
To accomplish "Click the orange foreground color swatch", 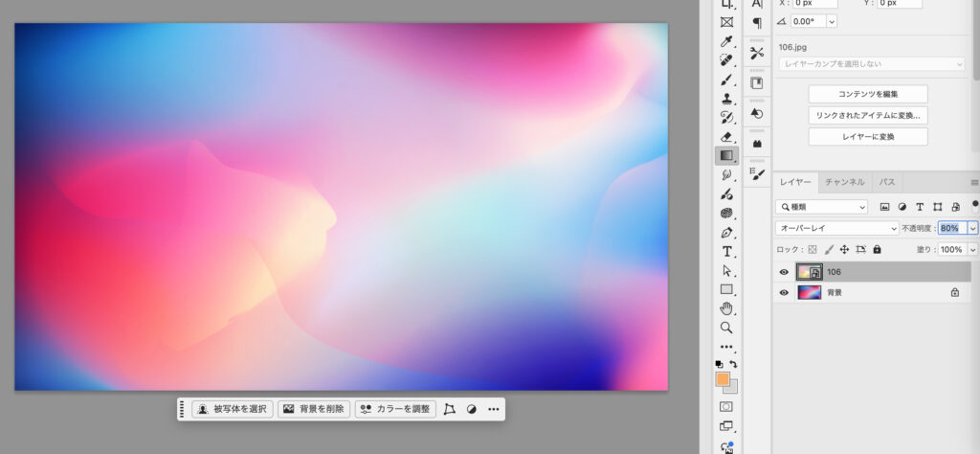I will pos(723,379).
